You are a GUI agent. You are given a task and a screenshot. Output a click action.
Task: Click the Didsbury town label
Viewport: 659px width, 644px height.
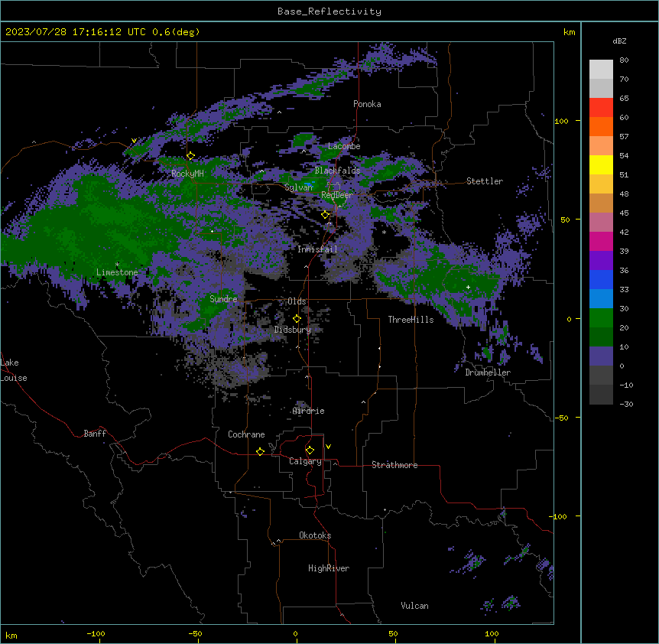293,330
